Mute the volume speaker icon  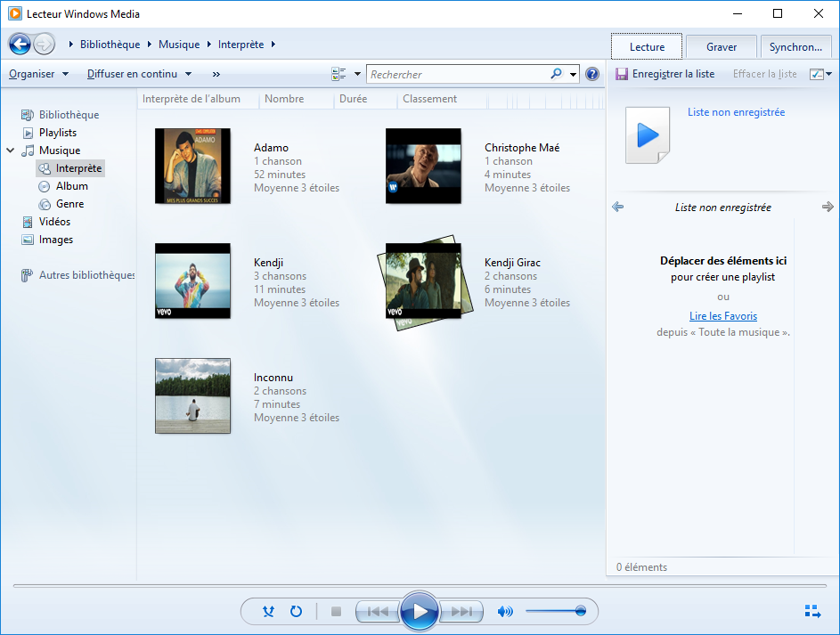pos(505,611)
